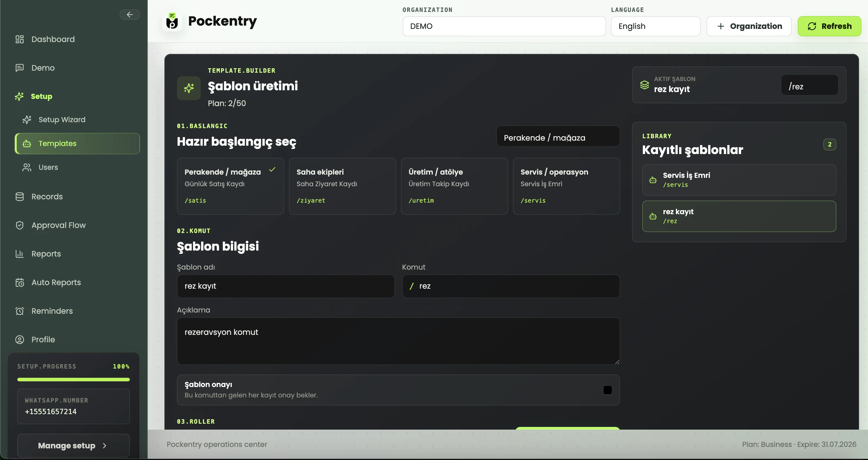The width and height of the screenshot is (868, 460).
Task: Open Approval Flow
Action: click(x=77, y=225)
